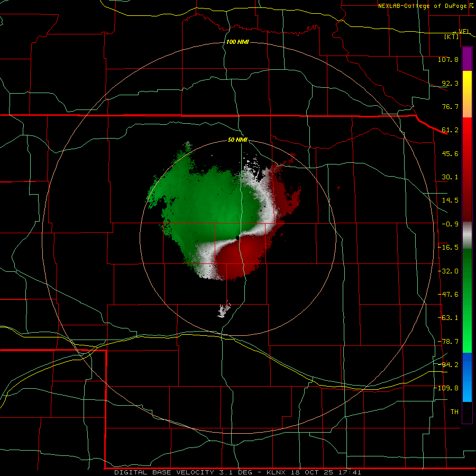The width and height of the screenshot is (476, 476).
Task: Click the 100 NMI range ring label
Action: tap(237, 42)
